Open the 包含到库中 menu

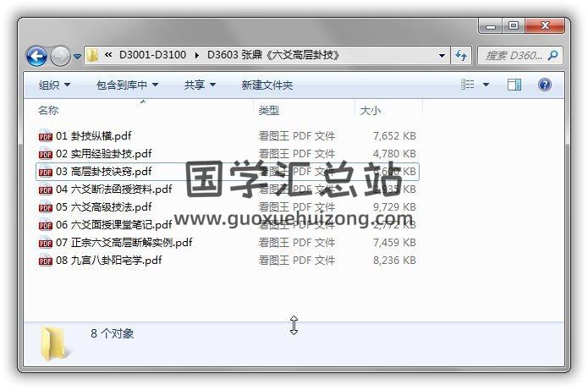coord(127,85)
